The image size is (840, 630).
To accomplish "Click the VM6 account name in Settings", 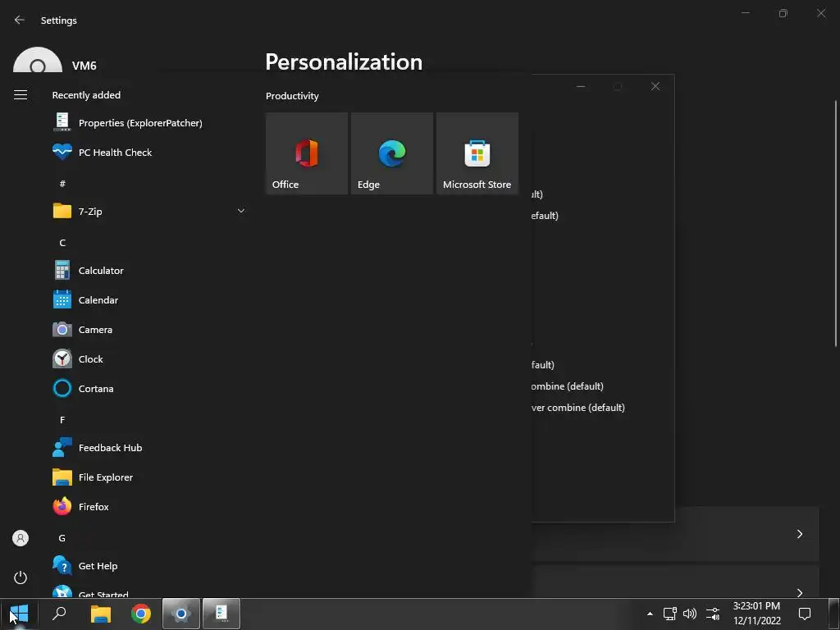I will 84,66.
